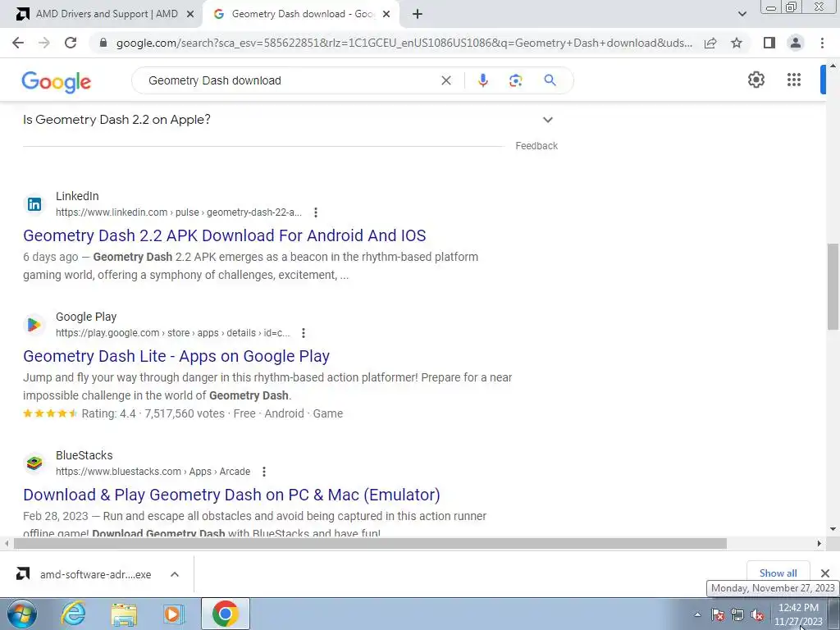Viewport: 840px width, 630px height.
Task: Open the Chrome profile menu
Action: click(x=796, y=43)
